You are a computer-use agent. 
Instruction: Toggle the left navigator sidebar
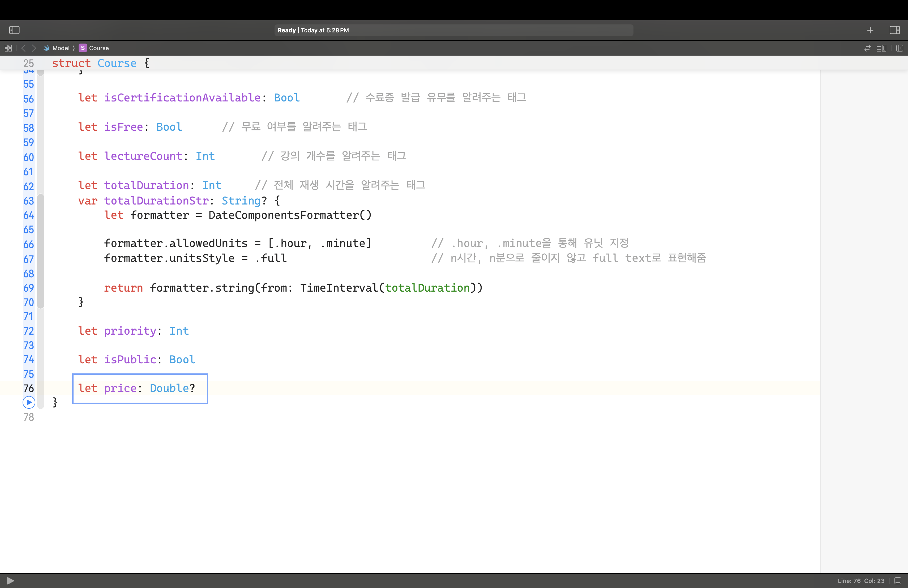[14, 30]
